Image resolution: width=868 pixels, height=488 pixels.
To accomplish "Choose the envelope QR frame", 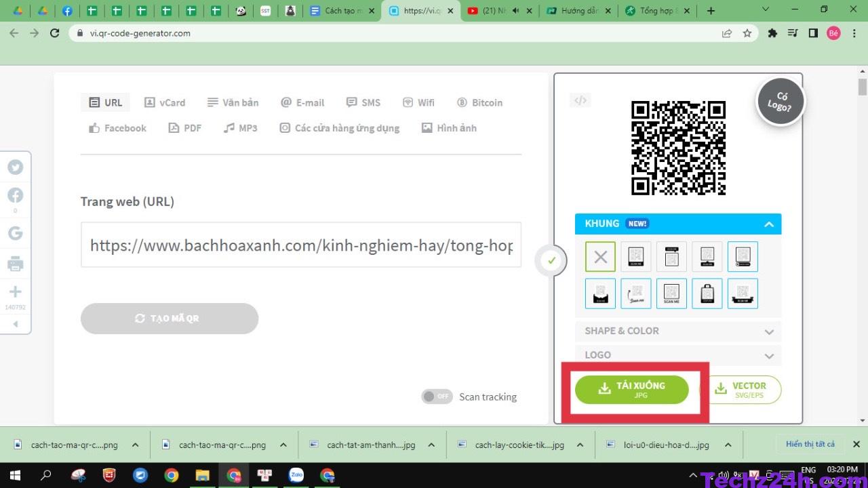I will [600, 293].
